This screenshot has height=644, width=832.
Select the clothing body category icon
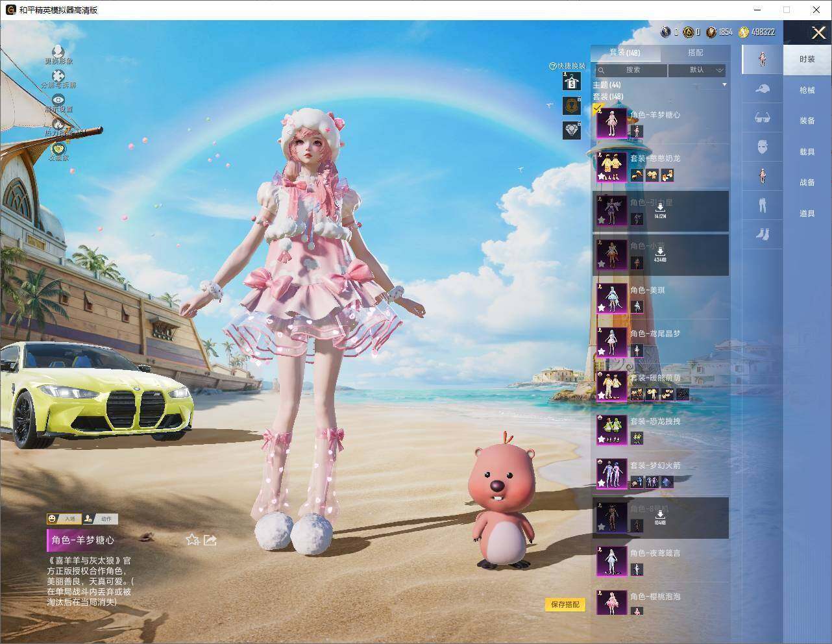click(x=763, y=175)
